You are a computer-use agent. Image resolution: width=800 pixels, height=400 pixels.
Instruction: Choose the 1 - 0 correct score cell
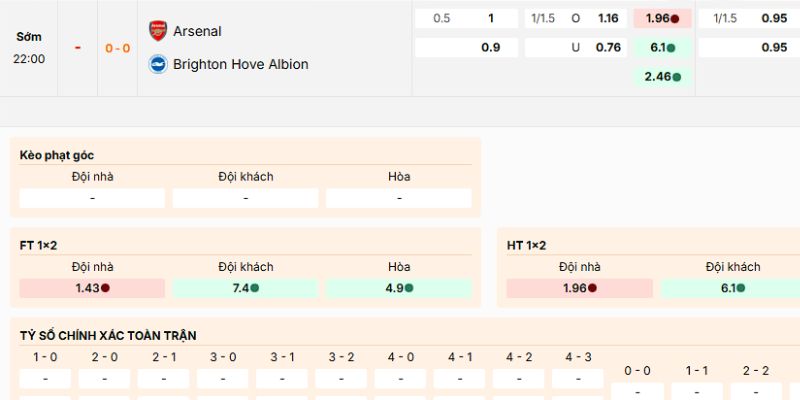point(45,379)
